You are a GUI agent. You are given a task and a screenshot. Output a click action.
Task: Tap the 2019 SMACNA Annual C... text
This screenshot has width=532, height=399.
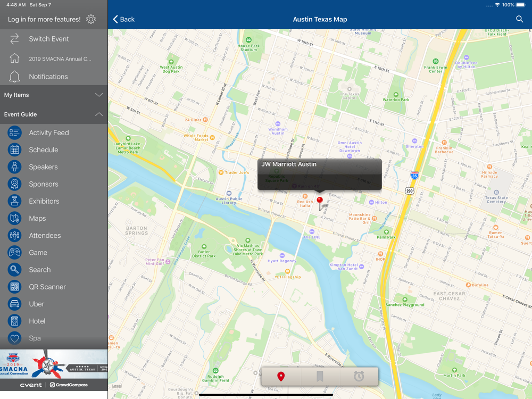(x=60, y=59)
